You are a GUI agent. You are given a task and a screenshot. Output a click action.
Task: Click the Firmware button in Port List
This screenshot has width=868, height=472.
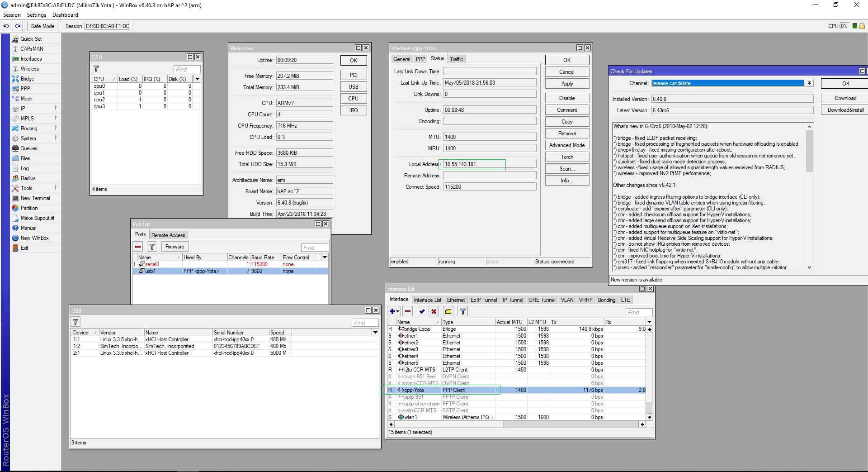(x=175, y=247)
